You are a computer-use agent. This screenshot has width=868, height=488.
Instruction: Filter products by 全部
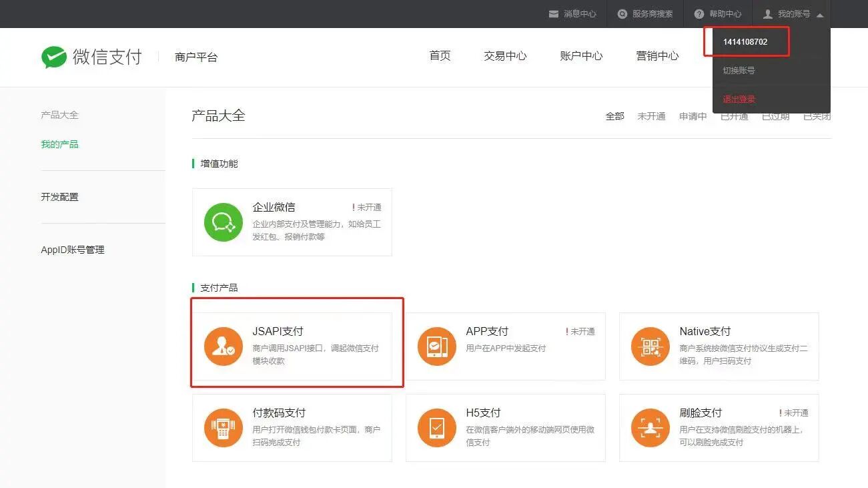tap(614, 116)
